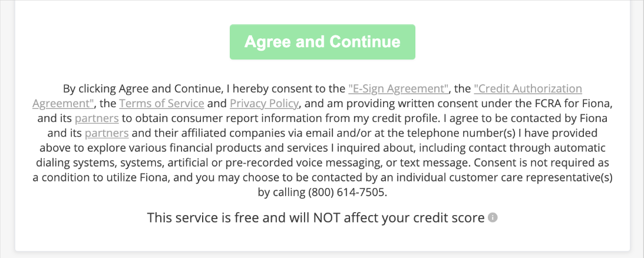Open the "E-Sign Agreement" link
Image resolution: width=644 pixels, height=258 pixels.
point(398,89)
